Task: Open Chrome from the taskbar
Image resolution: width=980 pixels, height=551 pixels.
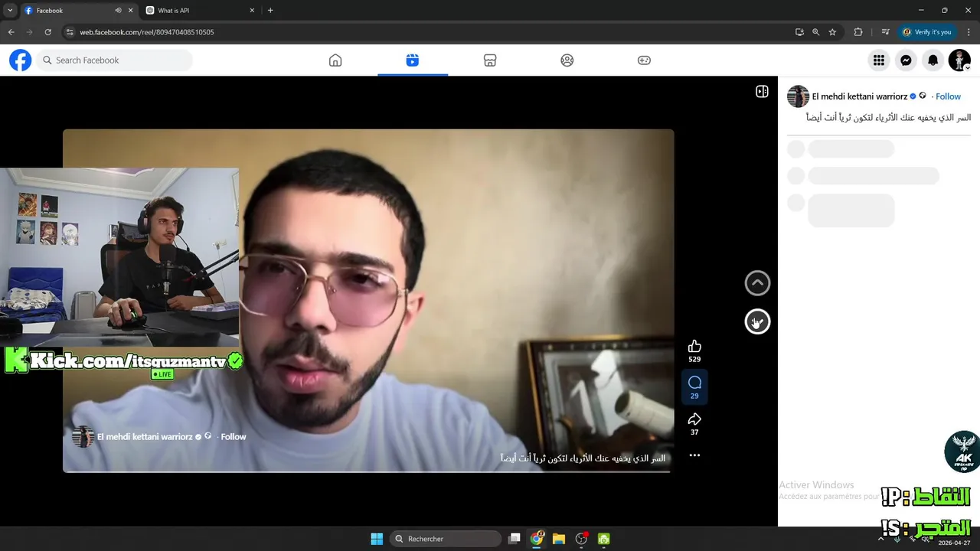Action: pos(537,539)
